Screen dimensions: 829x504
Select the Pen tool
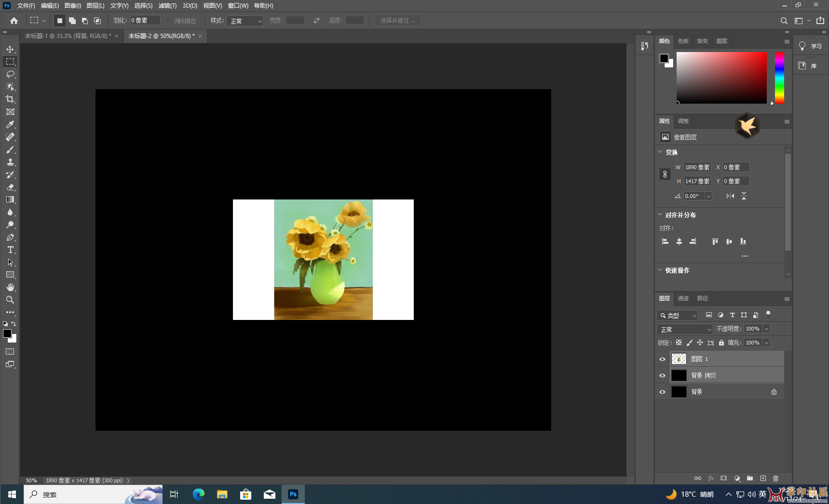pos(10,237)
